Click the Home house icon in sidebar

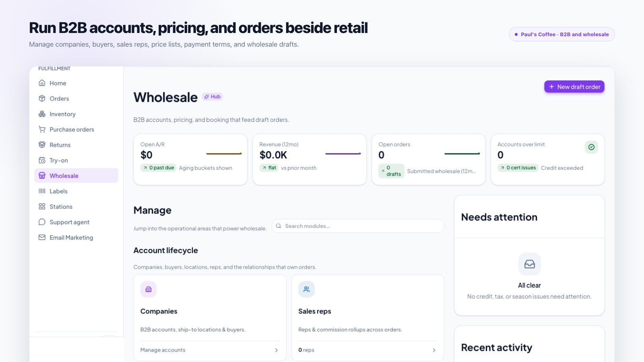(x=42, y=83)
